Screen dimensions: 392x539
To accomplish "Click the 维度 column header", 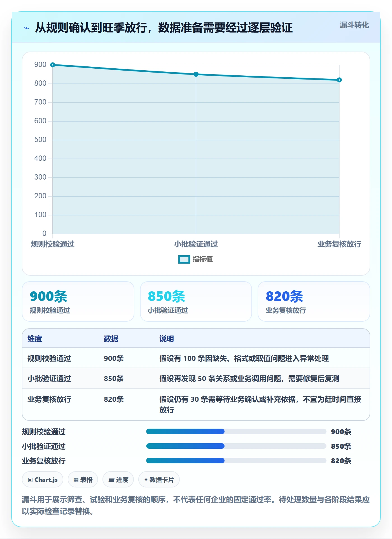I will 35,339.
